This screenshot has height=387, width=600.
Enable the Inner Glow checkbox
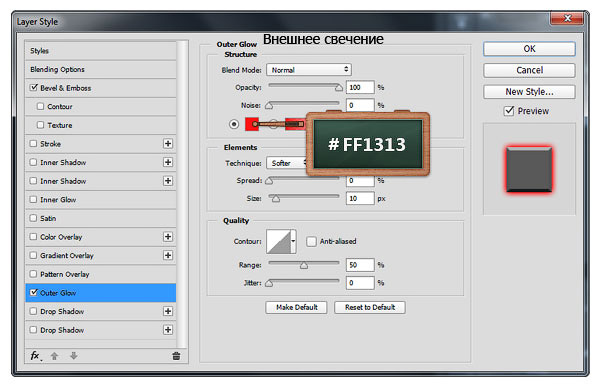point(33,199)
